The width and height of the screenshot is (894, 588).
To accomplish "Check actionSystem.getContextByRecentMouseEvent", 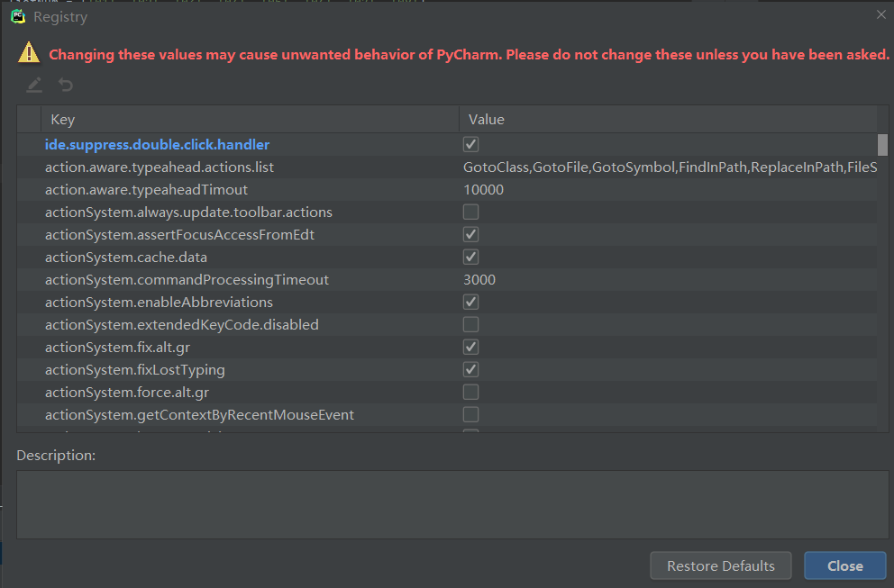I will coord(470,414).
